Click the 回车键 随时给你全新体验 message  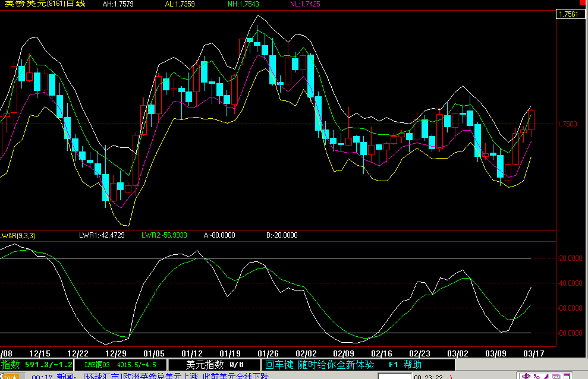point(320,365)
